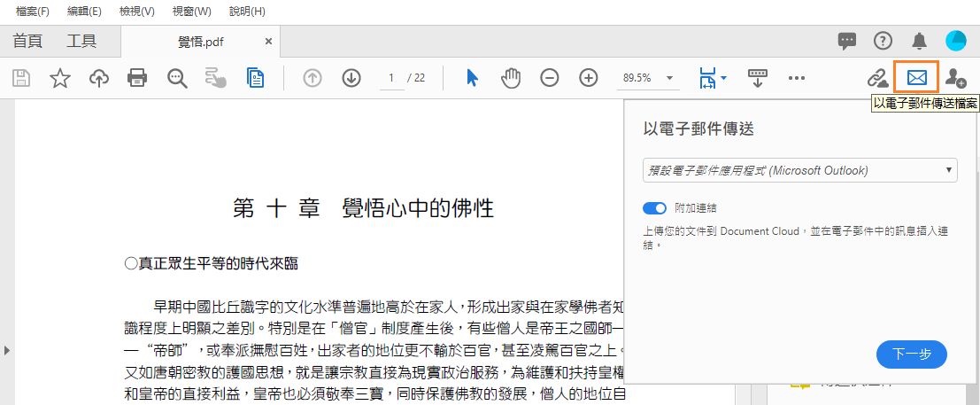Open the 檢視(V) menu
980x405 pixels.
137,12
